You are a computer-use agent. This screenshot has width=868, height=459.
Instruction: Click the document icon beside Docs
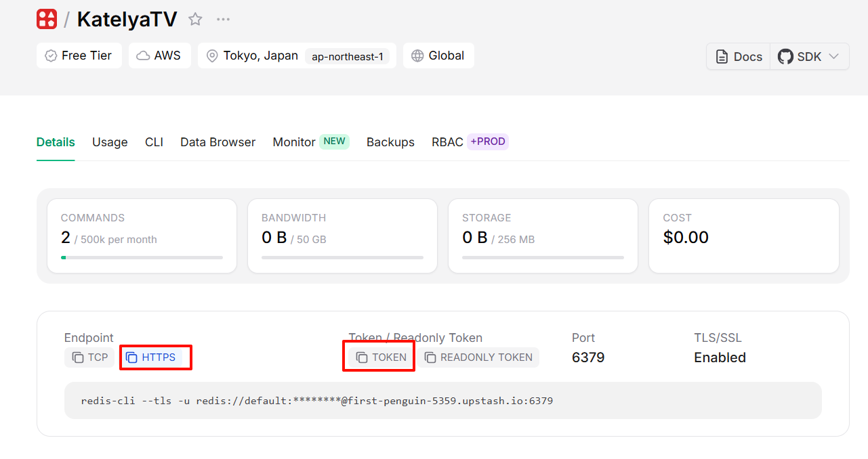coord(722,57)
